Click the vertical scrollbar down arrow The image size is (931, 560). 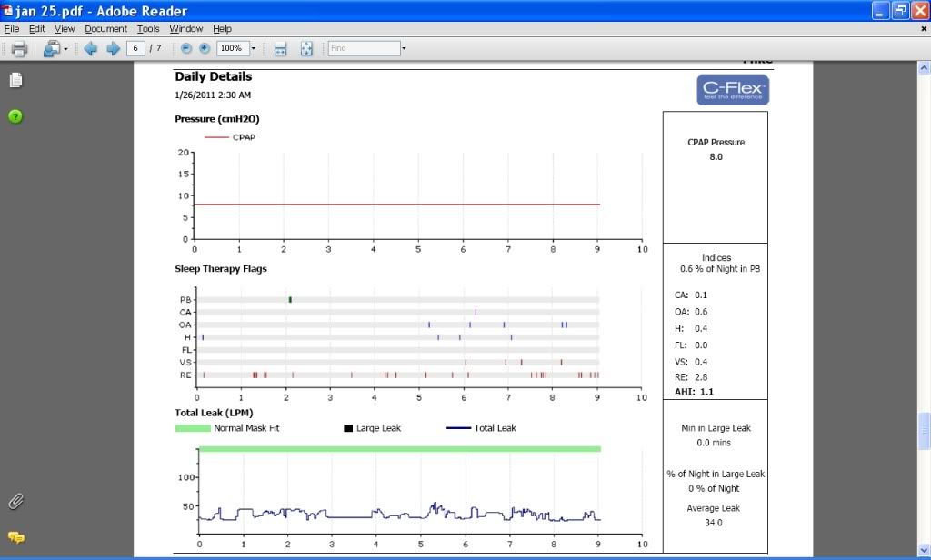pyautogui.click(x=924, y=549)
